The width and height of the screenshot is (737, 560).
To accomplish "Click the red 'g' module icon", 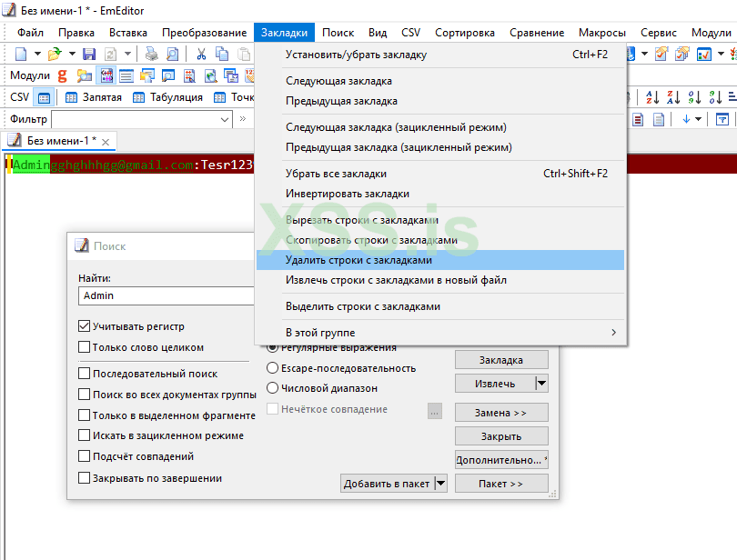I will (x=63, y=76).
